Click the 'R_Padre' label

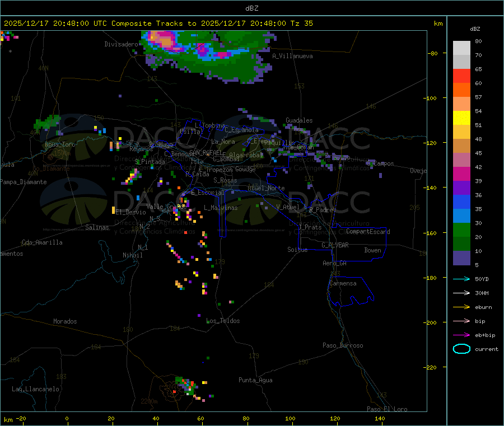pyautogui.click(x=321, y=210)
